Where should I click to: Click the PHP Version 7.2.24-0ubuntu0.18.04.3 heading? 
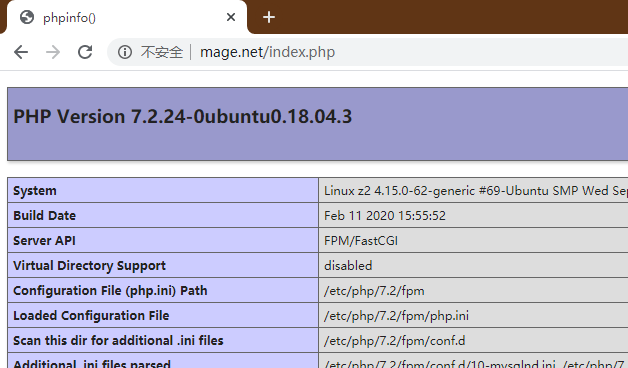183,117
